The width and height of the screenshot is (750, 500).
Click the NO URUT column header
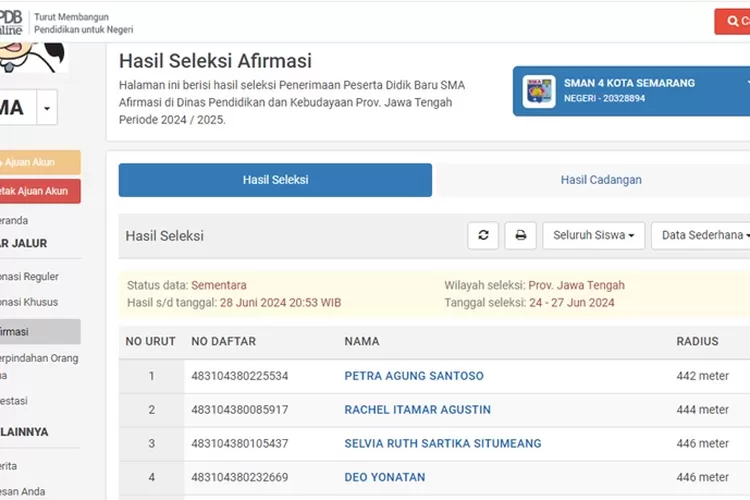151,342
